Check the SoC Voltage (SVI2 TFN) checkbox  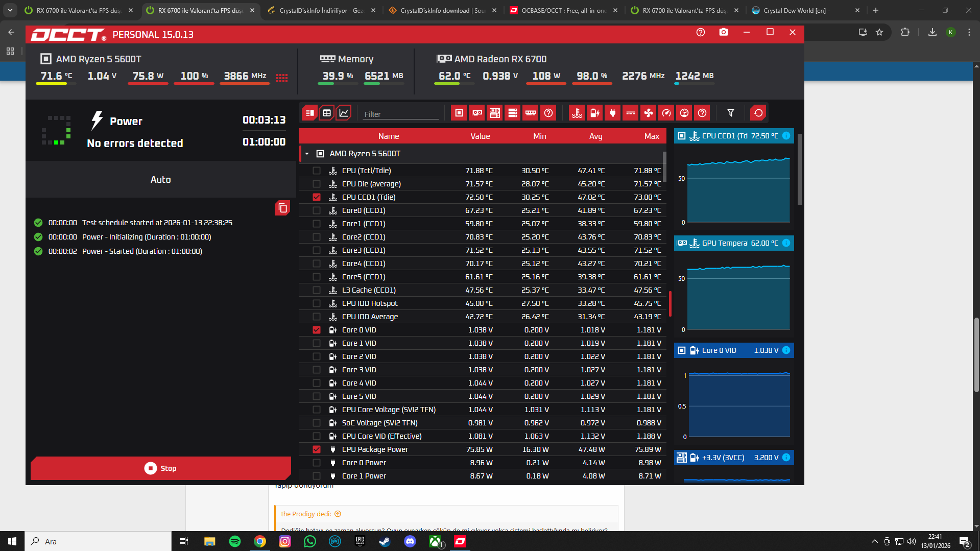pos(317,423)
